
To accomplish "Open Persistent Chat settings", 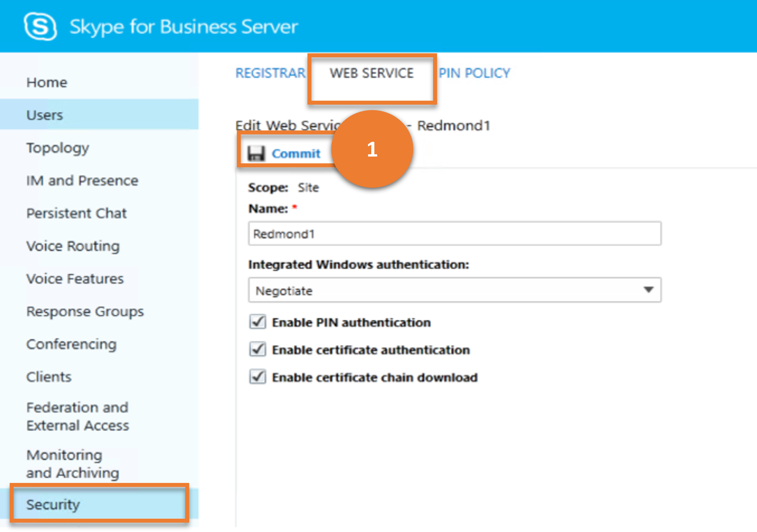I will pyautogui.click(x=77, y=213).
